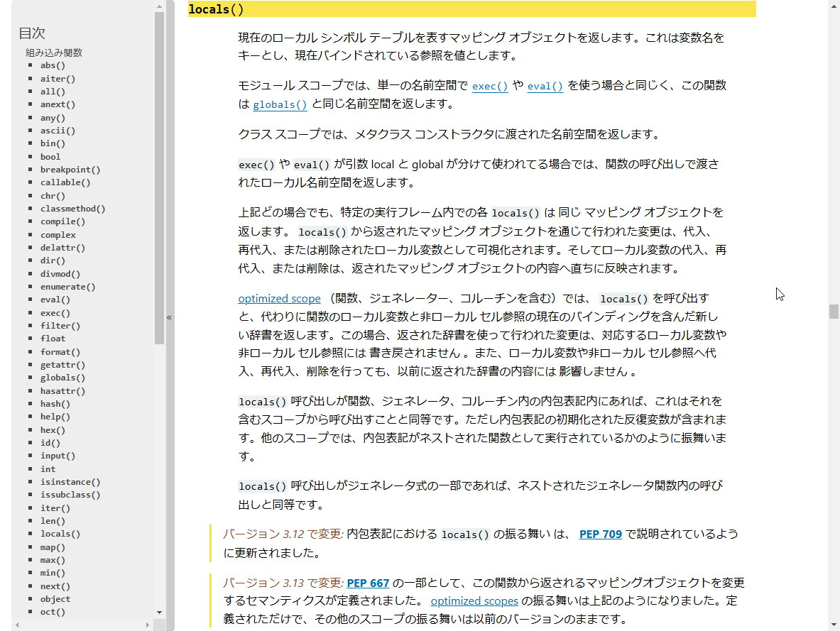The width and height of the screenshot is (840, 631).
Task: Open the PEP 667 link
Action: pyautogui.click(x=368, y=583)
